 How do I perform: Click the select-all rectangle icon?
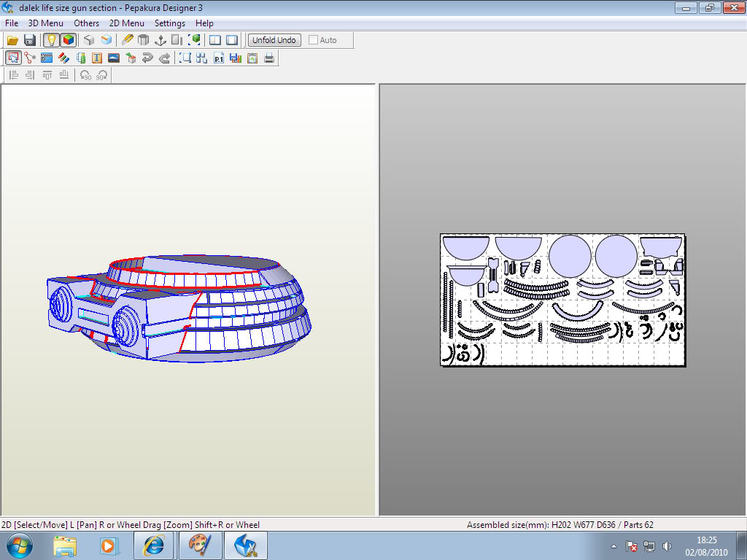click(x=185, y=58)
